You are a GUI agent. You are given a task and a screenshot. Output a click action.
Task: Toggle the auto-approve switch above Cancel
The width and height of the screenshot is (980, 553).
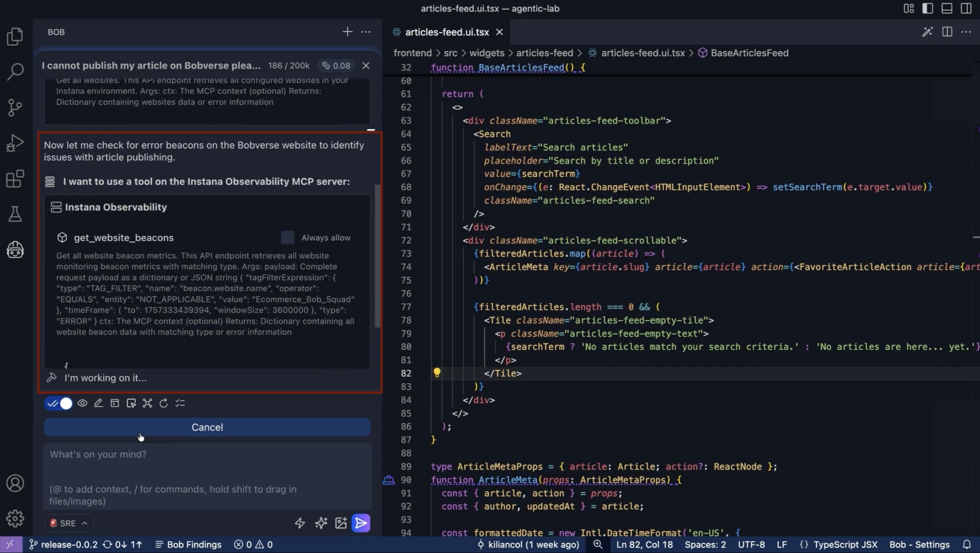pos(58,403)
